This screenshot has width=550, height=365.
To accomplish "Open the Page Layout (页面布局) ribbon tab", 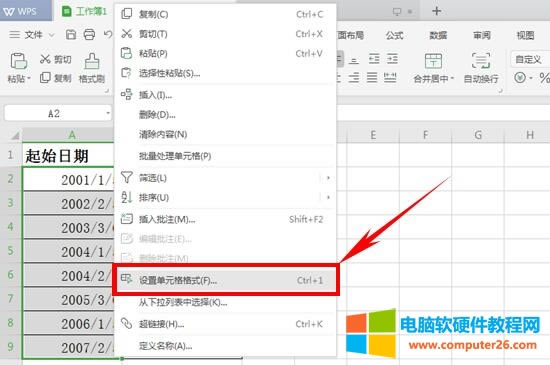I will click(350, 35).
